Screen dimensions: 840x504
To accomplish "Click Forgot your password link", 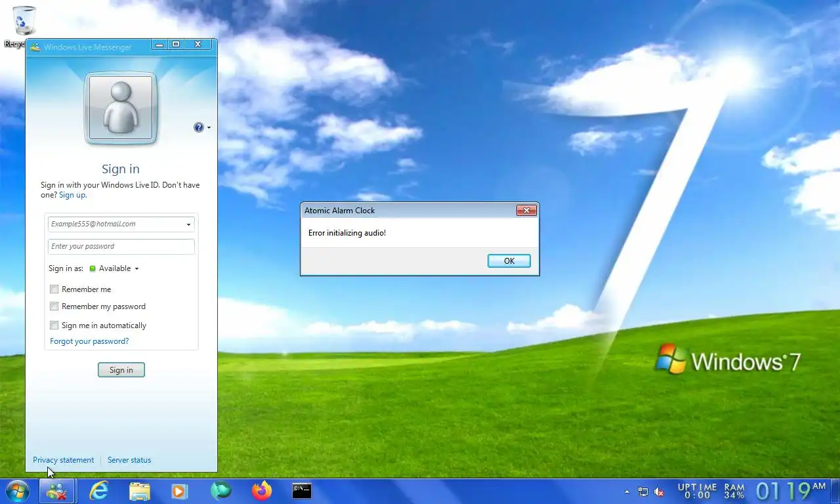I will click(89, 341).
